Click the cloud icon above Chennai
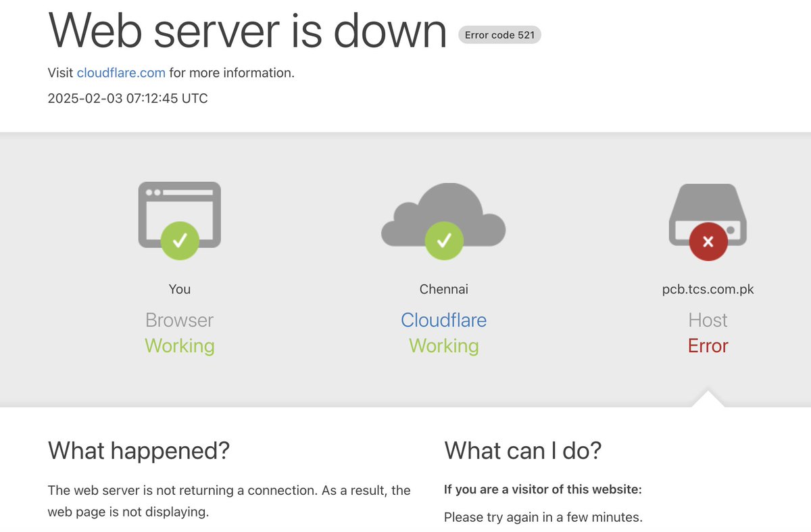This screenshot has width=811, height=532. tap(443, 221)
